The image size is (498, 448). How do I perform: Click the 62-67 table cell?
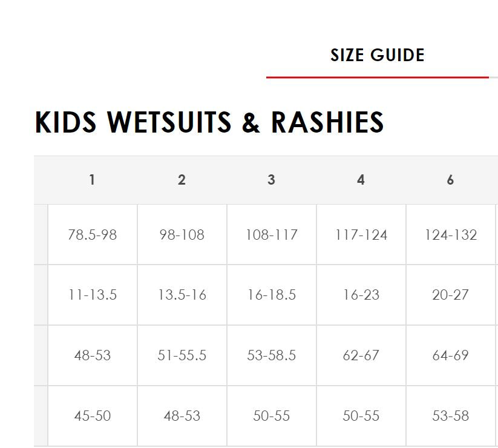coord(361,355)
